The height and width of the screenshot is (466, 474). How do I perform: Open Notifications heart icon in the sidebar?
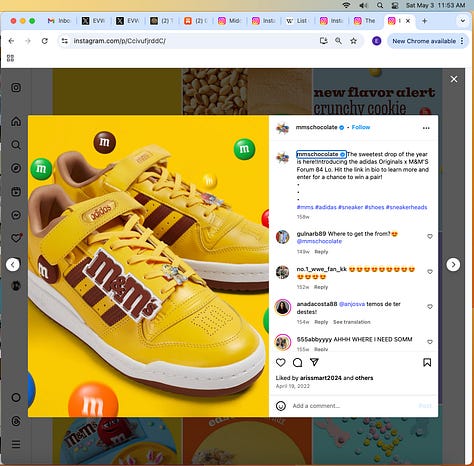pyautogui.click(x=16, y=238)
